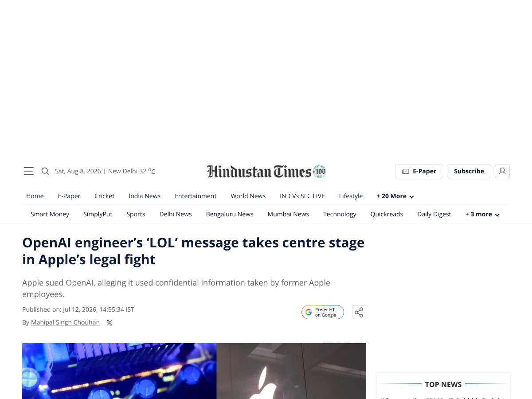Open author Mahipal Singh Chouhan link
Image resolution: width=532 pixels, height=399 pixels.
(65, 322)
